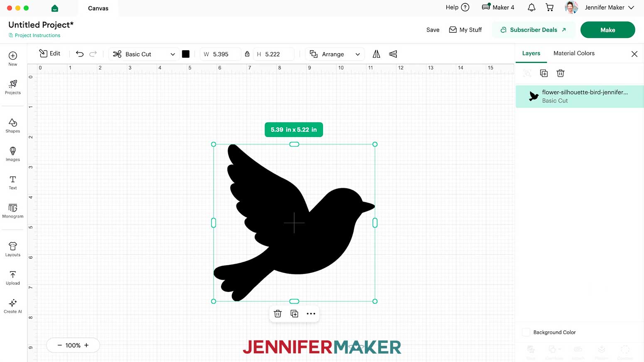This screenshot has height=362, width=644.
Task: Click the Redo arrow
Action: tap(93, 54)
